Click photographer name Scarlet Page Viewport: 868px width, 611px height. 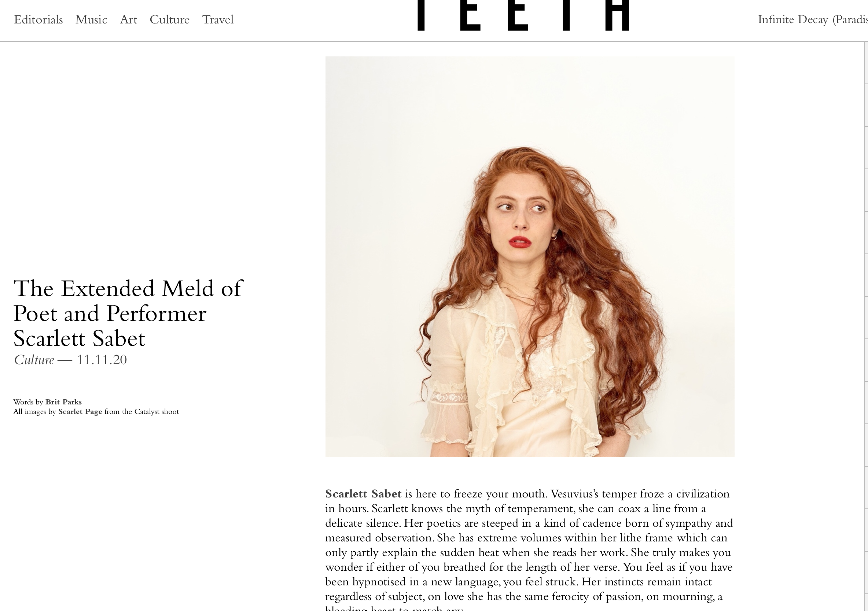(x=80, y=412)
